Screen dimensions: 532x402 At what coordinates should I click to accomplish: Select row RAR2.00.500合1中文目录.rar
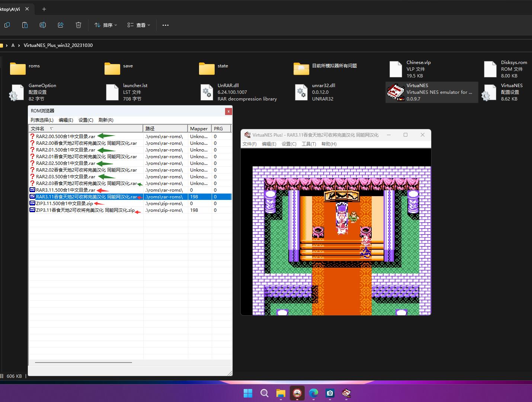(130, 136)
